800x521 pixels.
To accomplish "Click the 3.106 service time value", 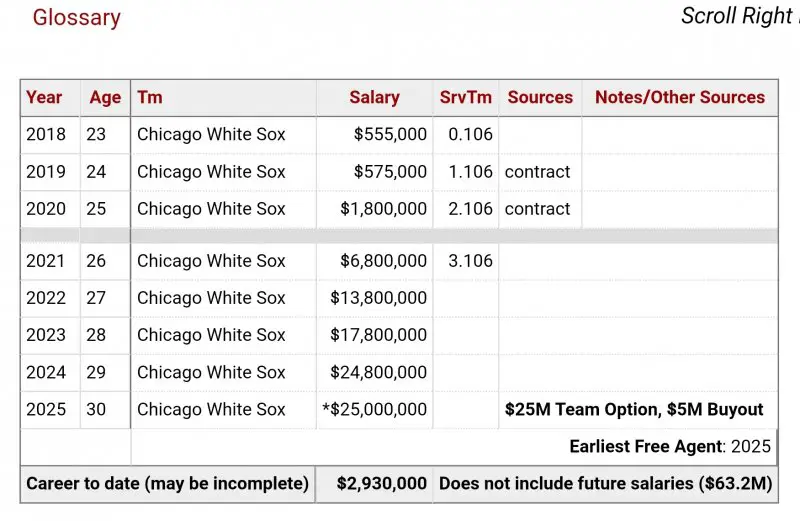I will point(466,261).
